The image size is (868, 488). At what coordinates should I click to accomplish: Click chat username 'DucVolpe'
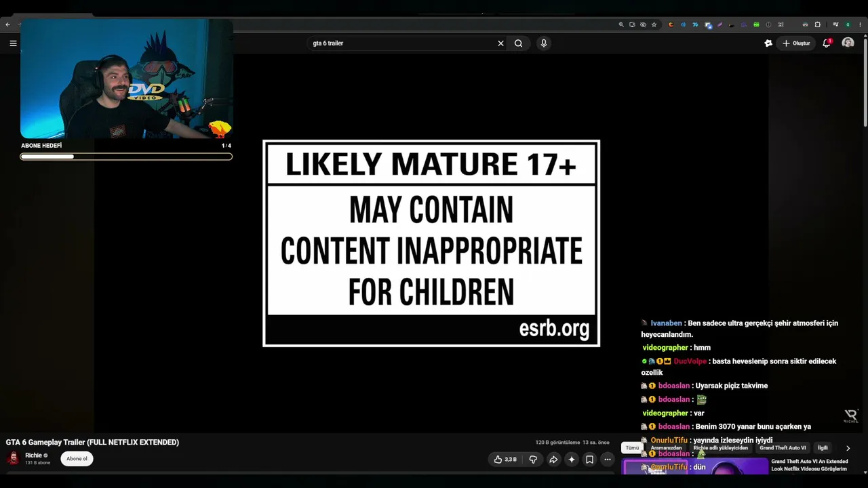pyautogui.click(x=690, y=361)
